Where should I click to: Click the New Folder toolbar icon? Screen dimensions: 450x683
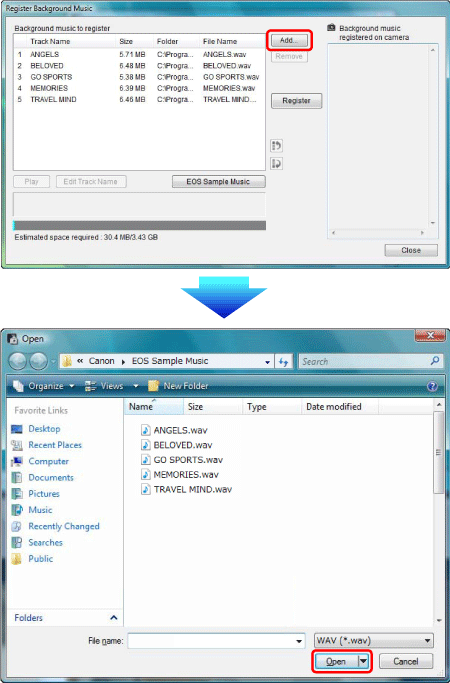click(x=153, y=386)
